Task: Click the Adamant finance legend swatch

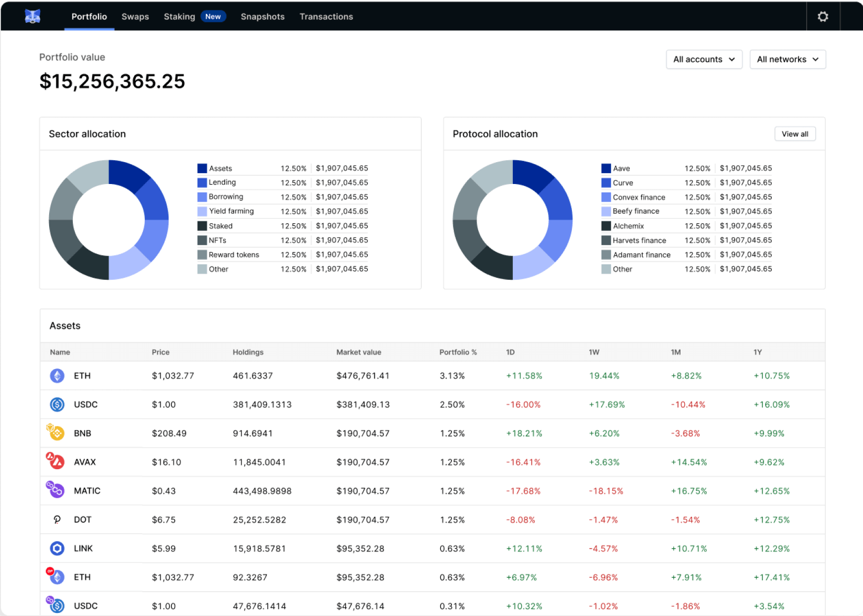Action: coord(606,254)
